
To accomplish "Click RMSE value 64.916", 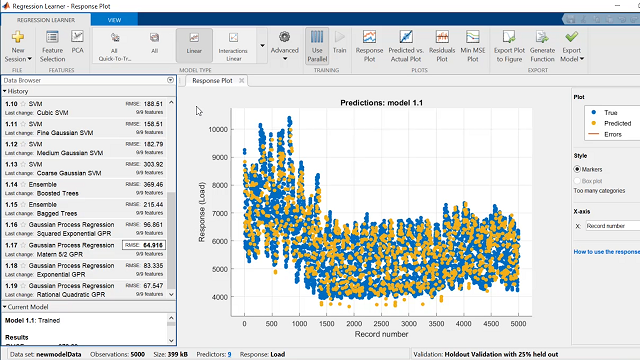I will [x=144, y=245].
